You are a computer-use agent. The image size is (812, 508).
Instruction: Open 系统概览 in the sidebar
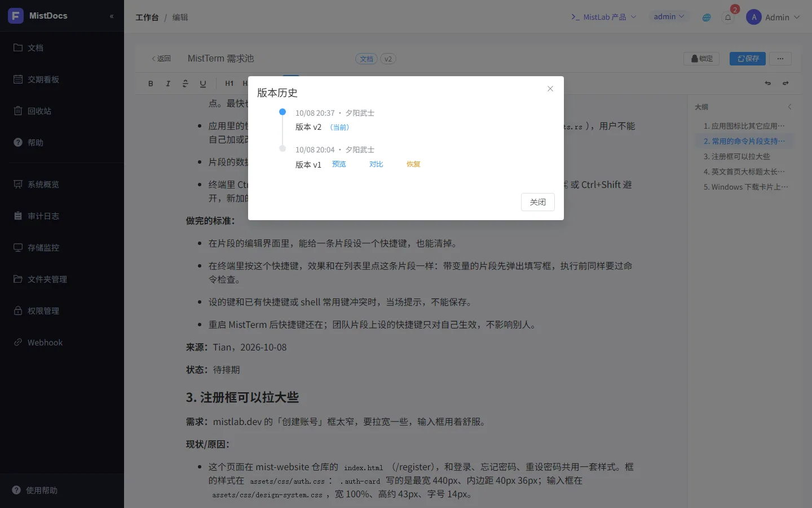tap(62, 185)
